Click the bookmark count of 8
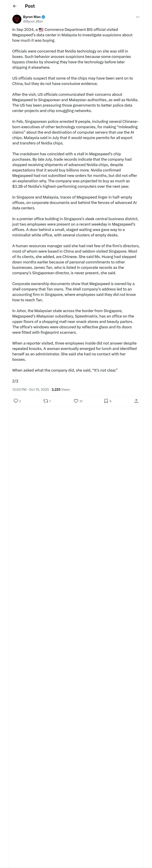This screenshot has height=868, width=152. click(110, 401)
